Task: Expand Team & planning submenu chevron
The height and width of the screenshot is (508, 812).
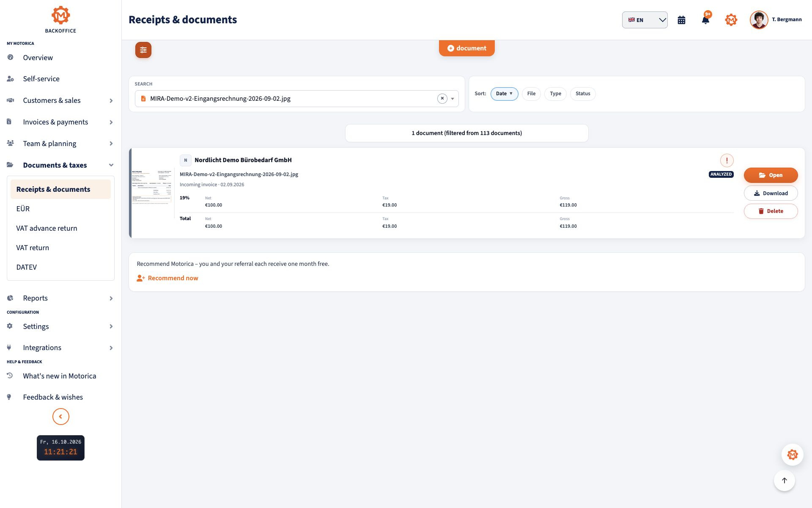Action: [111, 144]
